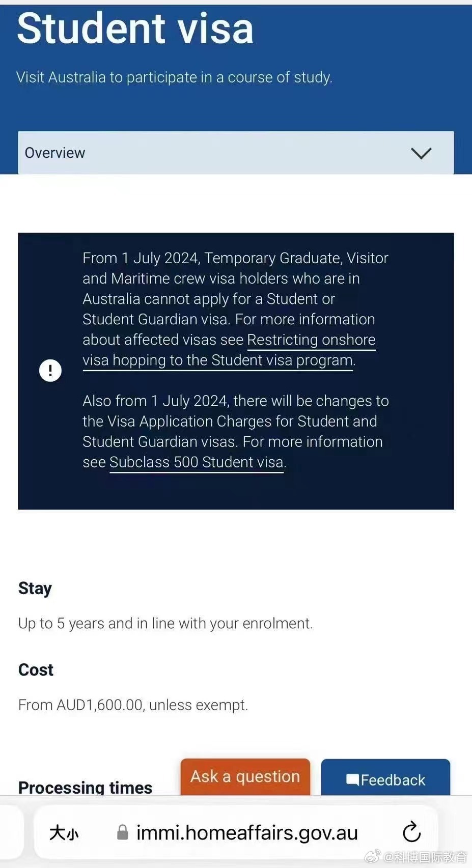Select the Stay section heading
Screen dimensions: 472x868
35,589
